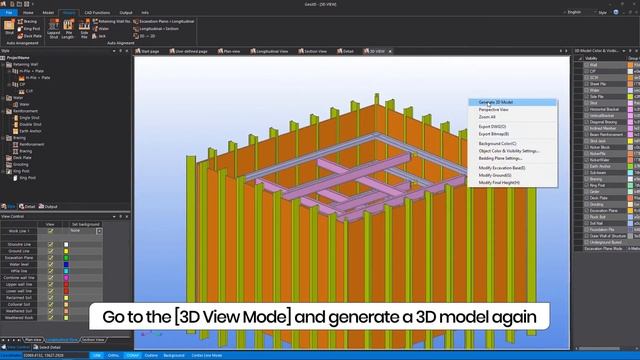Collapse the Water folder tree node
Image resolution: width=640 pixels, height=360 pixels.
point(3,98)
